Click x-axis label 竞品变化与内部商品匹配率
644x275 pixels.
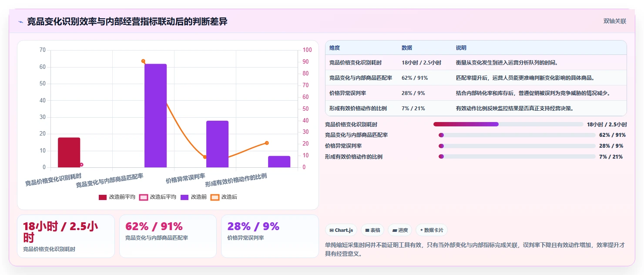tap(110, 180)
